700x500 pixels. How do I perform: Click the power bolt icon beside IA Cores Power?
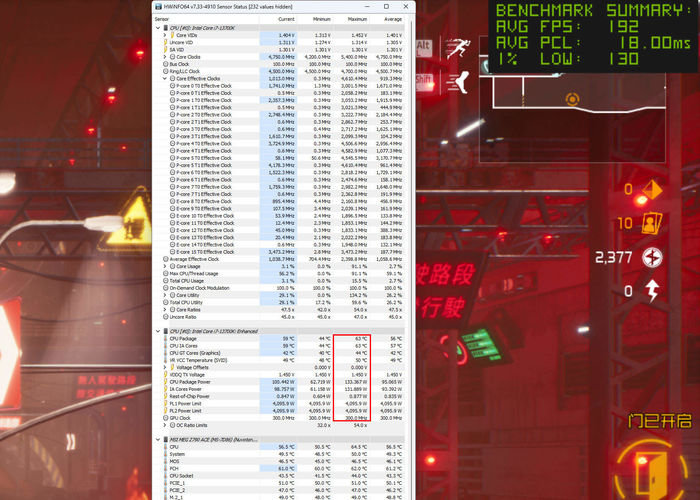click(166, 389)
